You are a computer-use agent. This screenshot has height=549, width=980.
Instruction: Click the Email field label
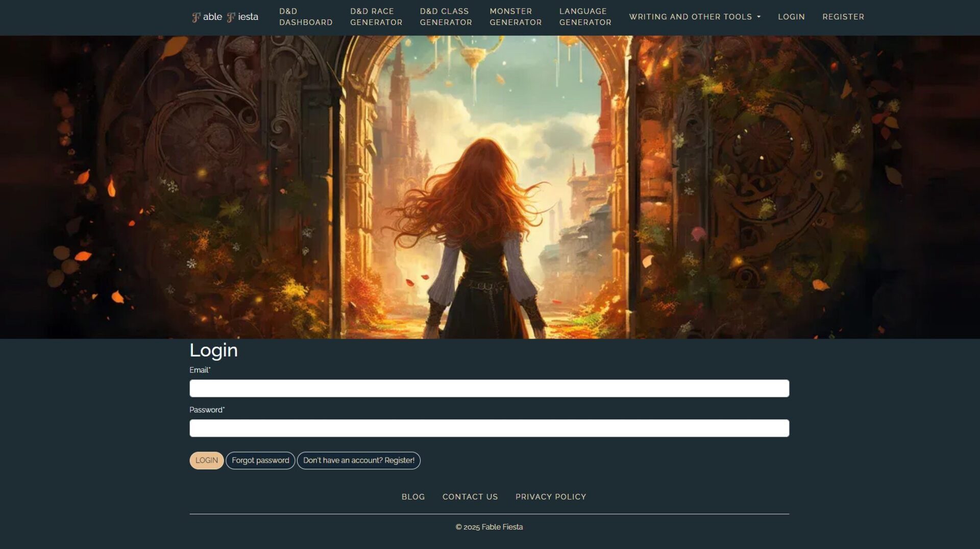coord(200,370)
